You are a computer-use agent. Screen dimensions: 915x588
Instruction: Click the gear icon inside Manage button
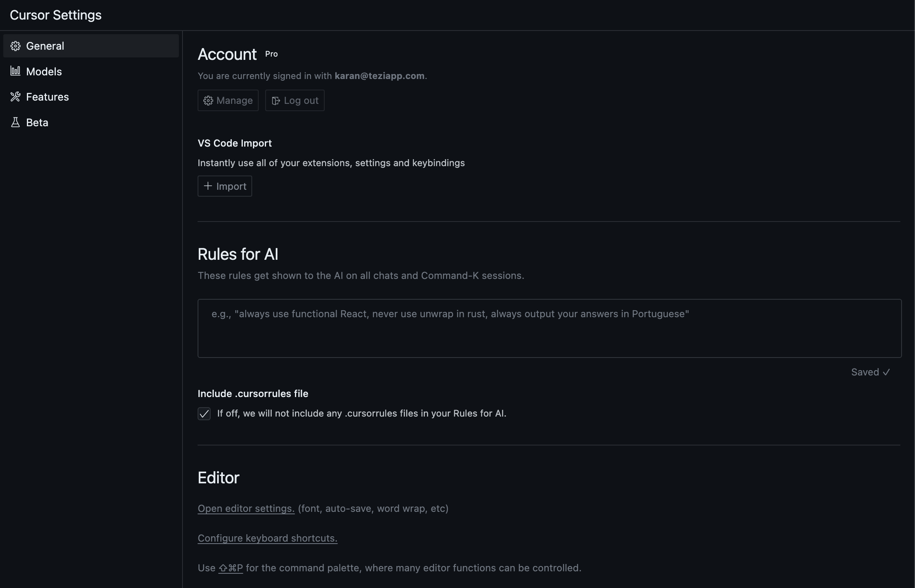tap(208, 101)
